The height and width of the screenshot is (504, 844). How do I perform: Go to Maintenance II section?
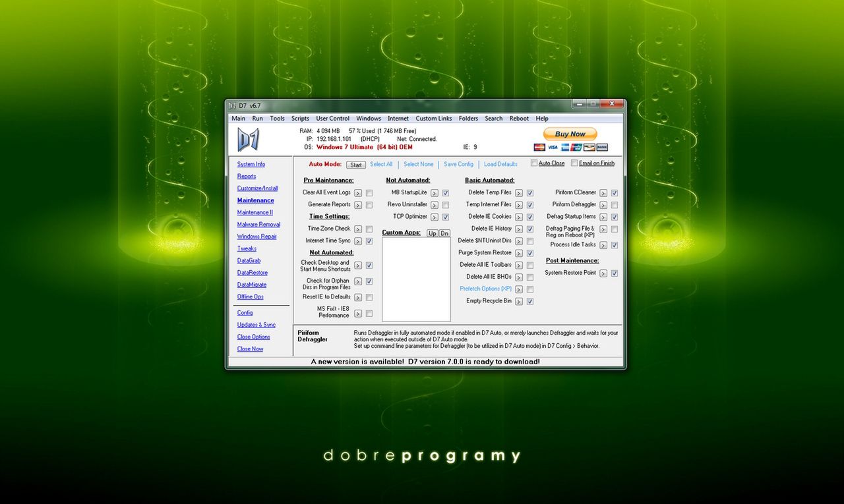255,212
